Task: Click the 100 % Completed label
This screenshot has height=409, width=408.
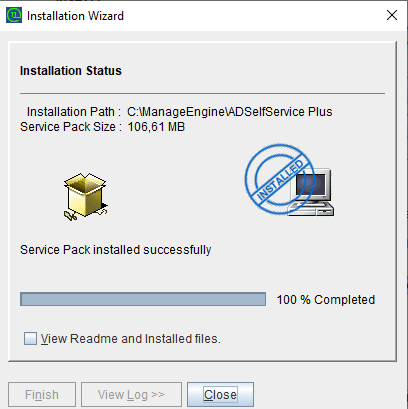Action: [x=326, y=299]
